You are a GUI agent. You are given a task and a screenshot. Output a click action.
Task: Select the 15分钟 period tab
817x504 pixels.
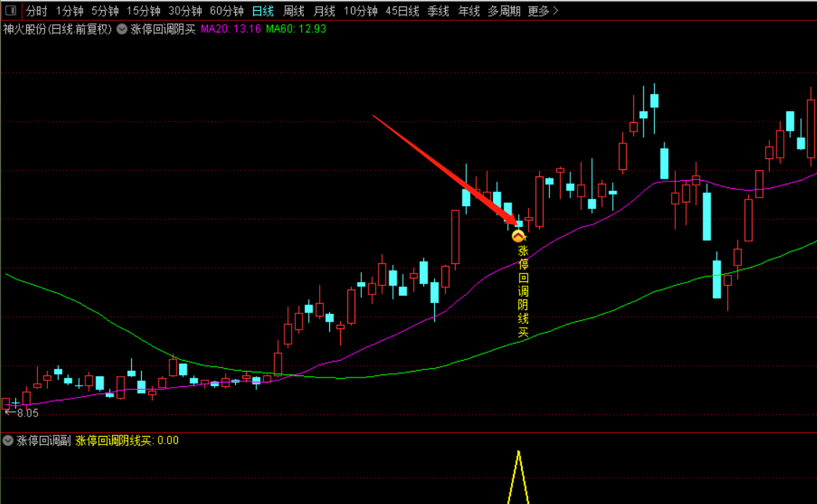(x=143, y=11)
